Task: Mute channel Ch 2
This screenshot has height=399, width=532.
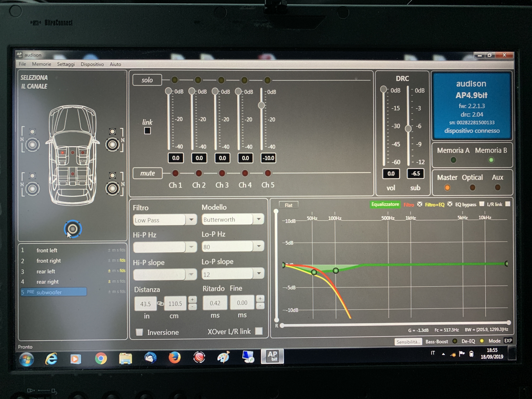Action: 199,173
